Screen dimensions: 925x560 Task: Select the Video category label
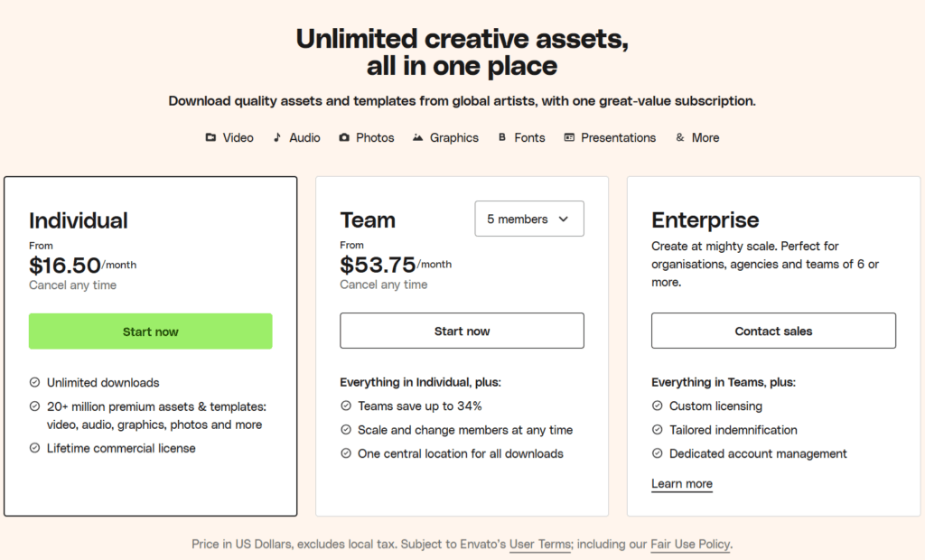tap(238, 137)
